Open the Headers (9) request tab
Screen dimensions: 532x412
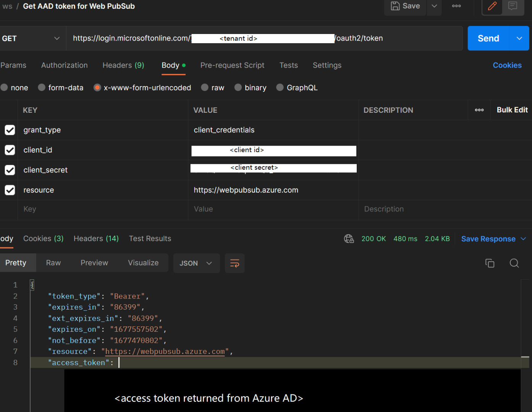coord(123,65)
